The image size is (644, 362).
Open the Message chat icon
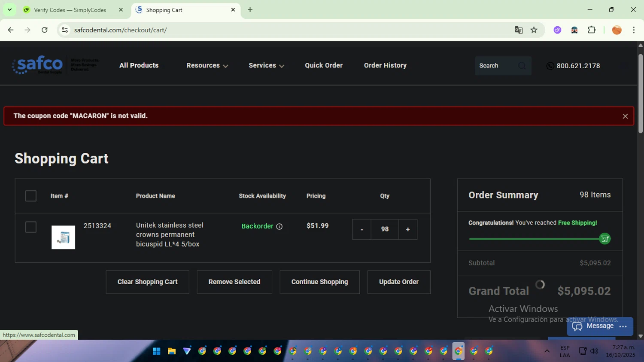click(577, 326)
